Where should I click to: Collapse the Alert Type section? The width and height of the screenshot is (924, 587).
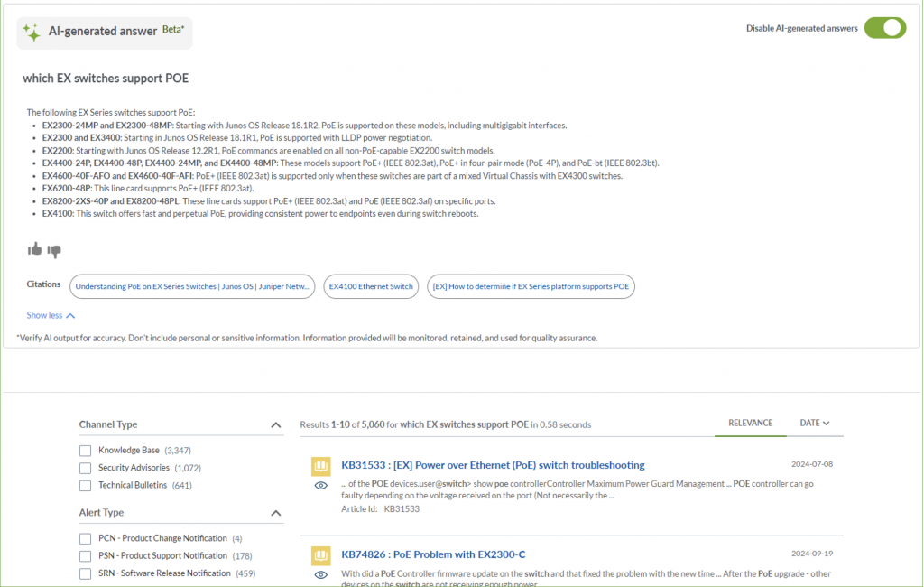click(x=276, y=513)
